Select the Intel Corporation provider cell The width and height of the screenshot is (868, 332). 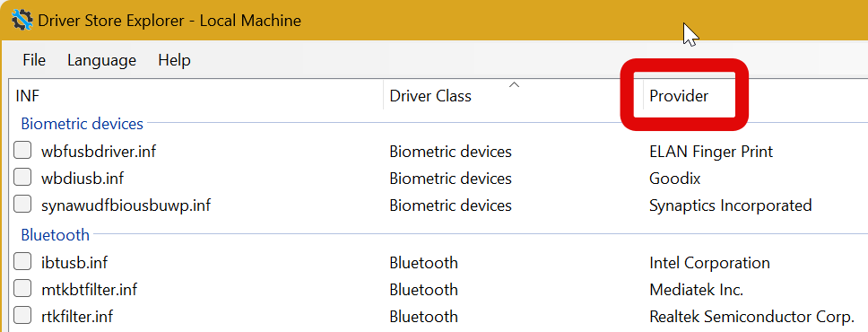point(709,262)
